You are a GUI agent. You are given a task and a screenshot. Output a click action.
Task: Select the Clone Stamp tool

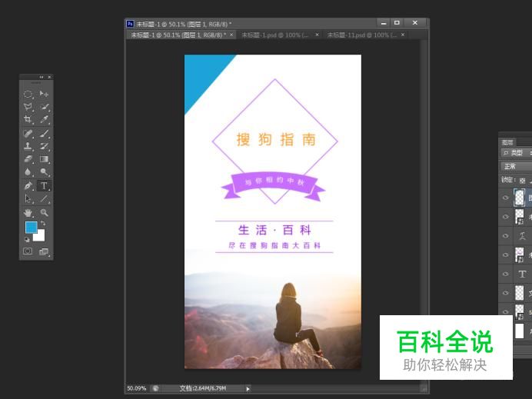[28, 146]
